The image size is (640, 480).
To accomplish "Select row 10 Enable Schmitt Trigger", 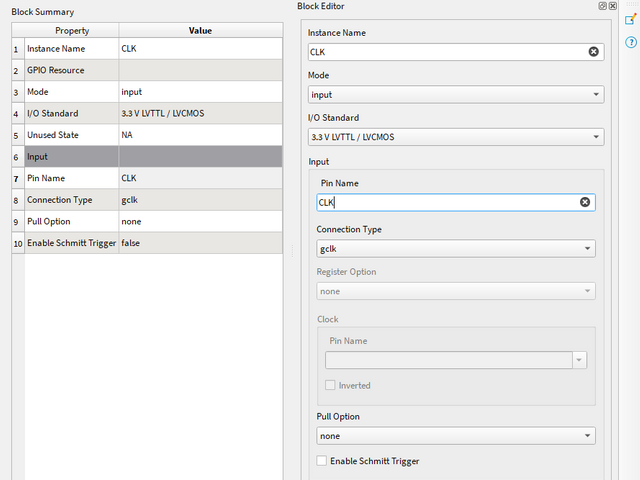I will 70,243.
